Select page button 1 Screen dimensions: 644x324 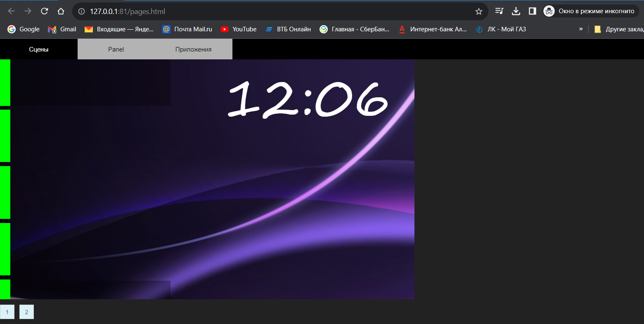7,312
